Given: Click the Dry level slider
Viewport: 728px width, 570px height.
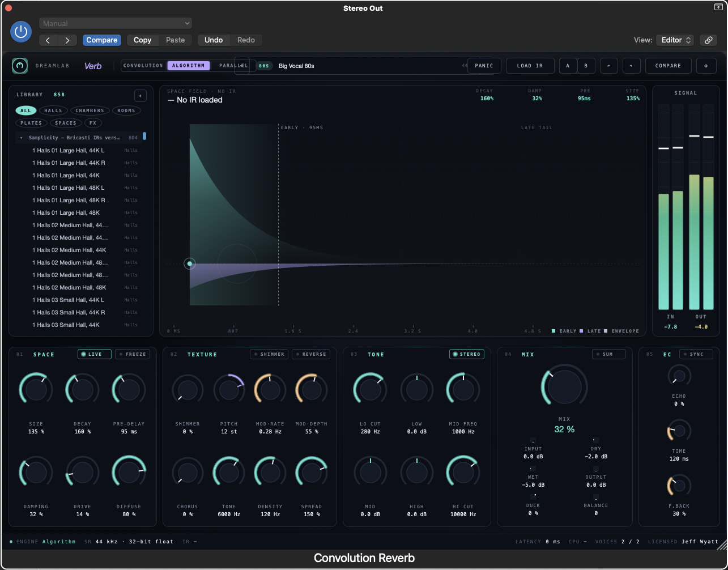Looking at the screenshot, I should pyautogui.click(x=595, y=440).
